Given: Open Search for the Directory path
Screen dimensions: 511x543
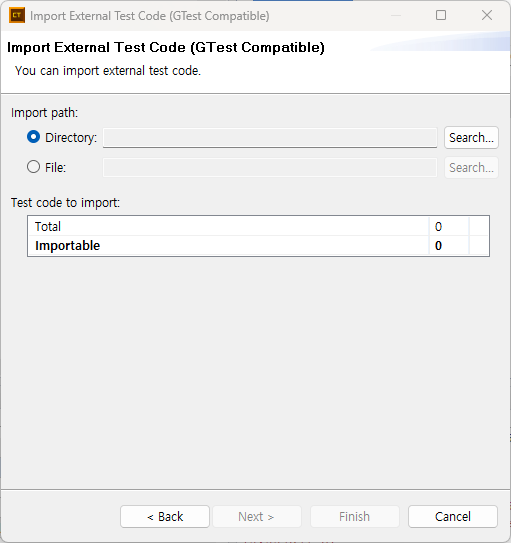Looking at the screenshot, I should pyautogui.click(x=471, y=137).
